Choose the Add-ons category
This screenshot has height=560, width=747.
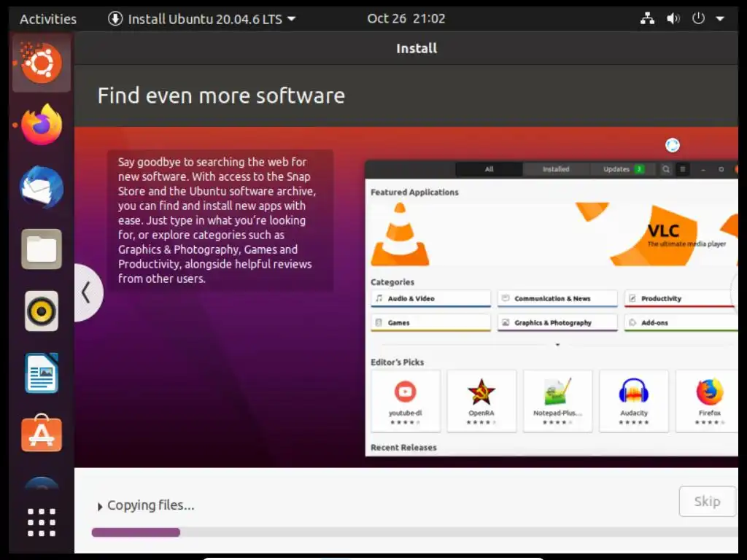681,323
